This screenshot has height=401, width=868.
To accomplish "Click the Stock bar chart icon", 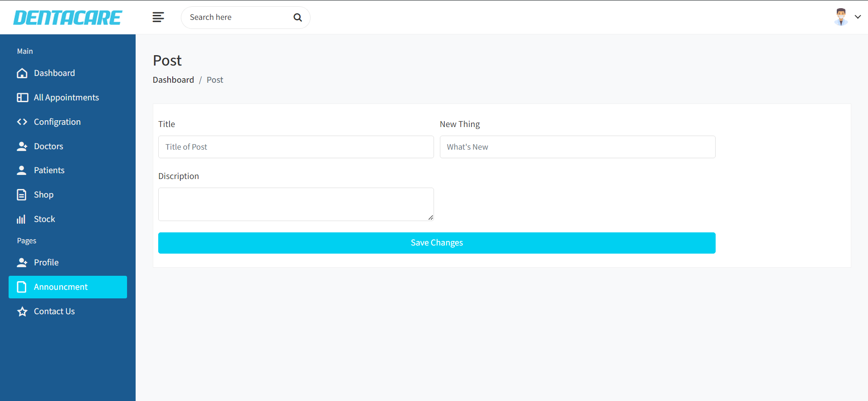I will tap(21, 219).
